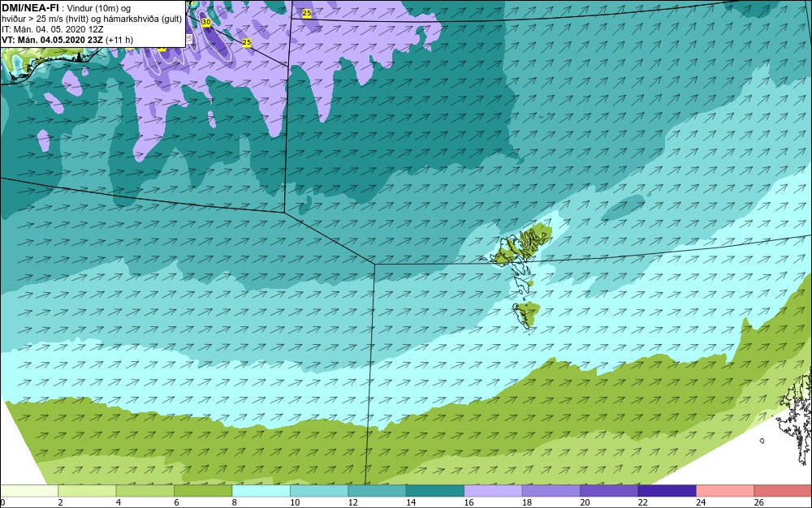Viewport: 812px width, 508px height.
Task: Click the violet 20–22 legend swatch
Action: click(609, 491)
